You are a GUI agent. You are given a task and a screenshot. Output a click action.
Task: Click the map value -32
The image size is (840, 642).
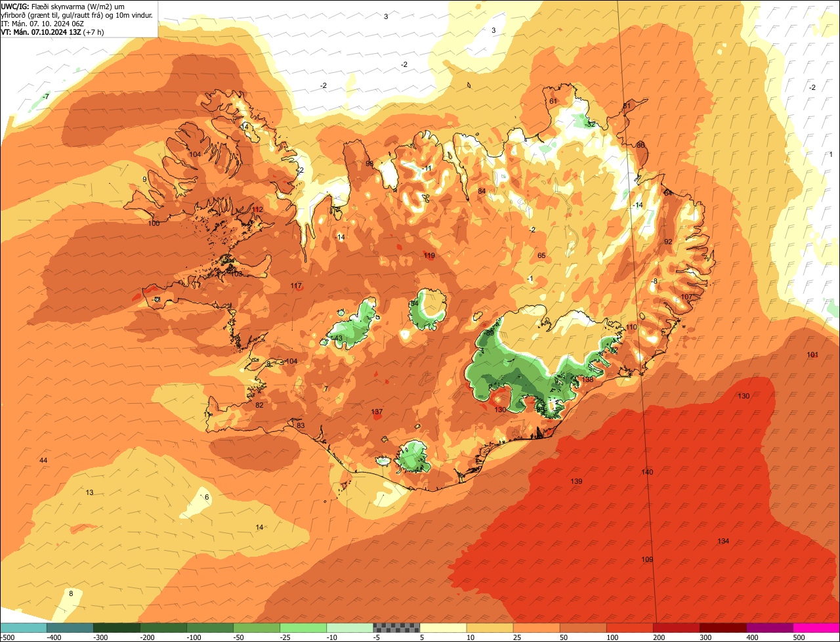point(590,124)
